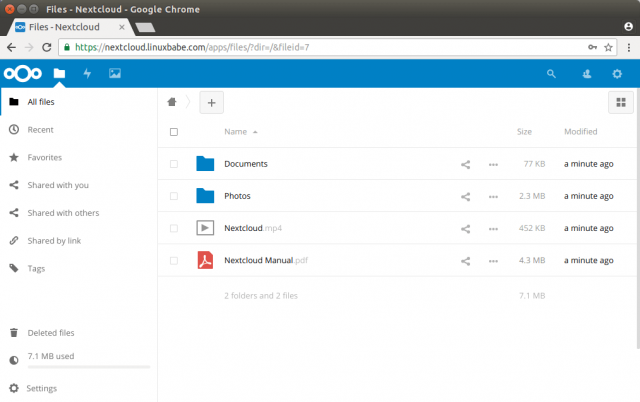Image resolution: width=640 pixels, height=402 pixels.
Task: Open the Documents folder
Action: click(245, 164)
